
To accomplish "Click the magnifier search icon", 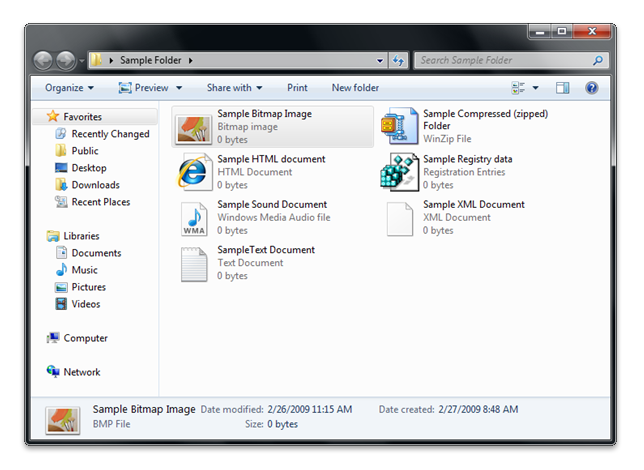I will coord(598,60).
